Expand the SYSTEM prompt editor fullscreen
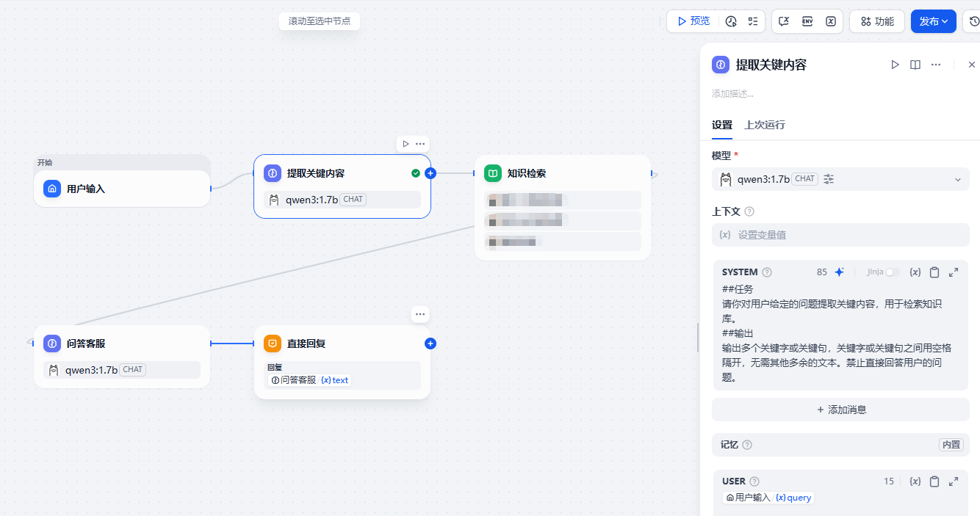 [954, 272]
